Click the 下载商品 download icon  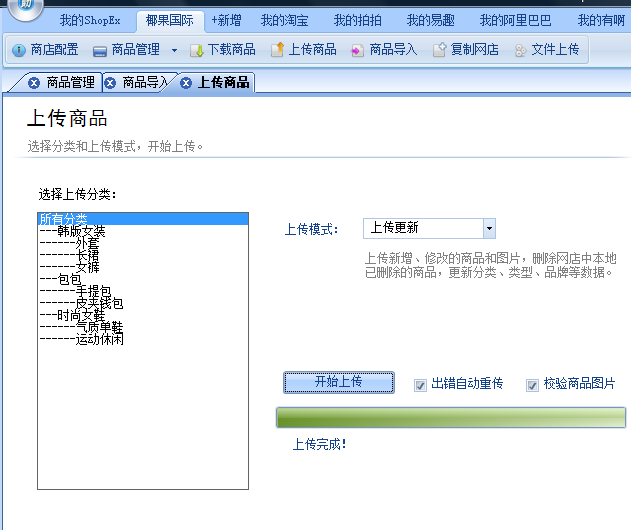(197, 50)
